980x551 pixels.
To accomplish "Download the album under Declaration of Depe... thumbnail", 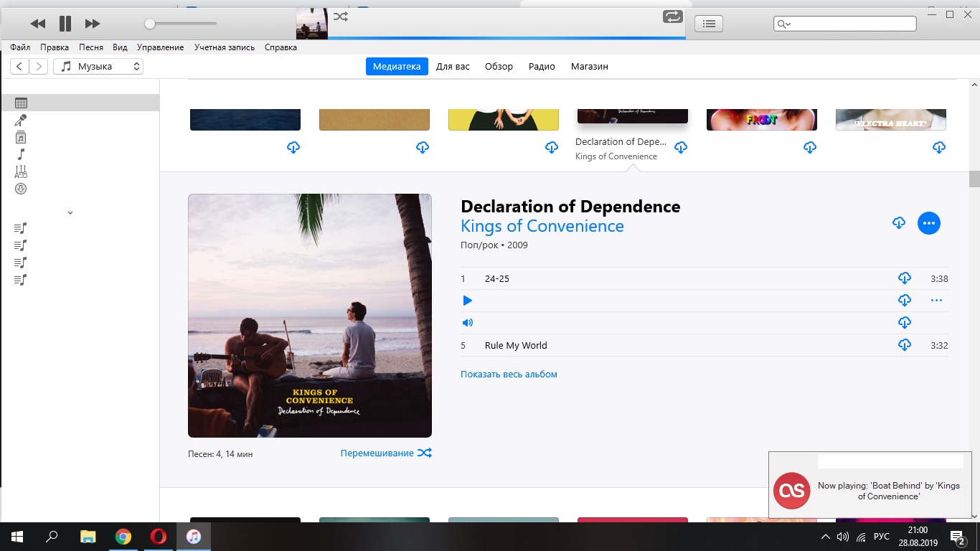I will (681, 148).
